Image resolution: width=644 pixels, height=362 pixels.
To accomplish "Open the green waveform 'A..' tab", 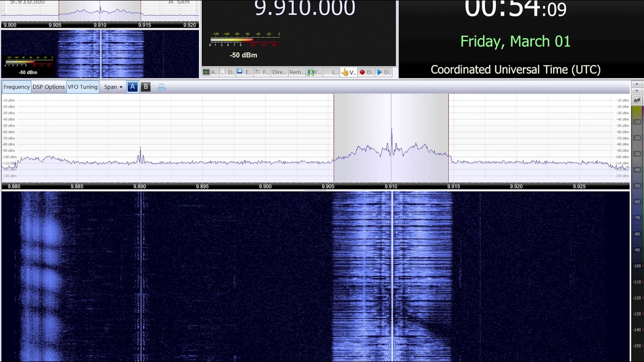I will [210, 72].
